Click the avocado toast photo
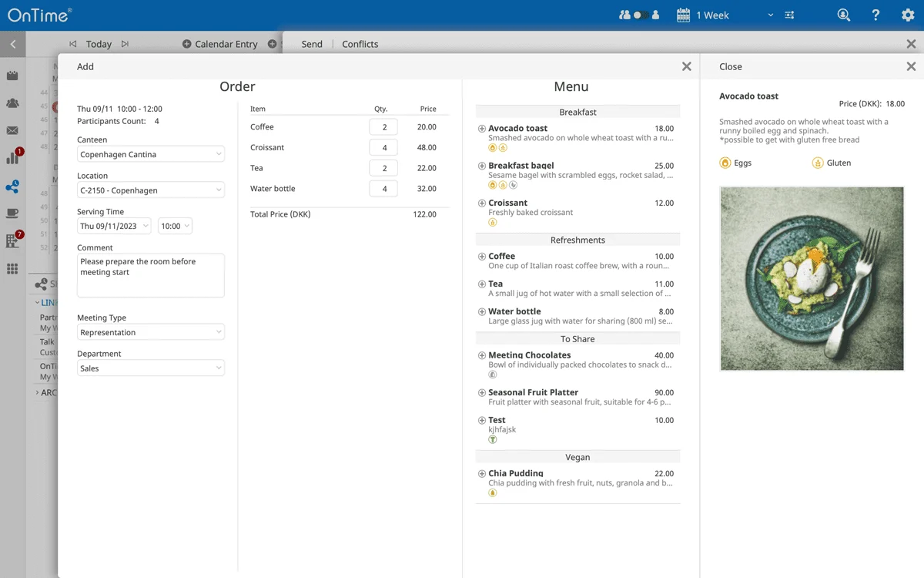Viewport: 924px width, 578px height. click(x=812, y=278)
